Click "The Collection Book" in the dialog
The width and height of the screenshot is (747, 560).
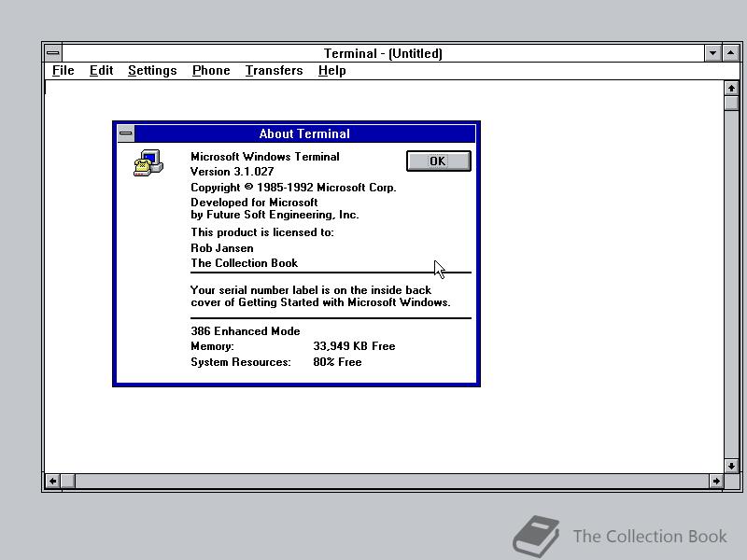pyautogui.click(x=244, y=263)
